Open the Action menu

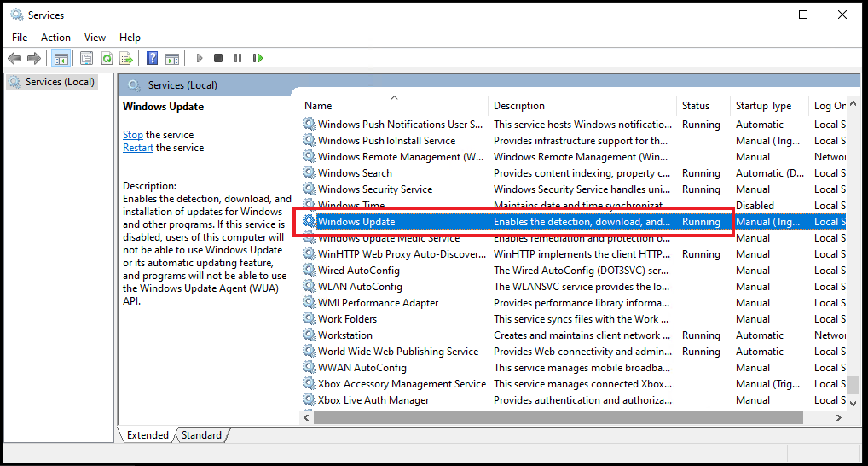tap(56, 37)
